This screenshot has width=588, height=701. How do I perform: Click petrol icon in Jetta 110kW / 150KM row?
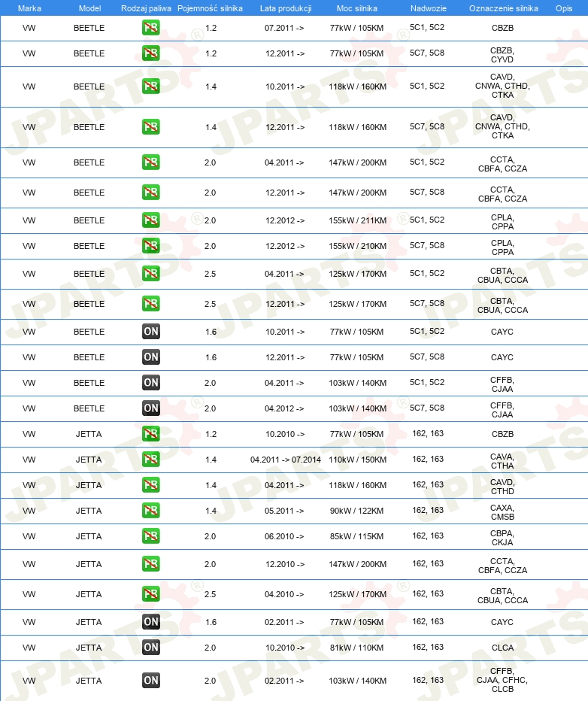click(x=151, y=459)
